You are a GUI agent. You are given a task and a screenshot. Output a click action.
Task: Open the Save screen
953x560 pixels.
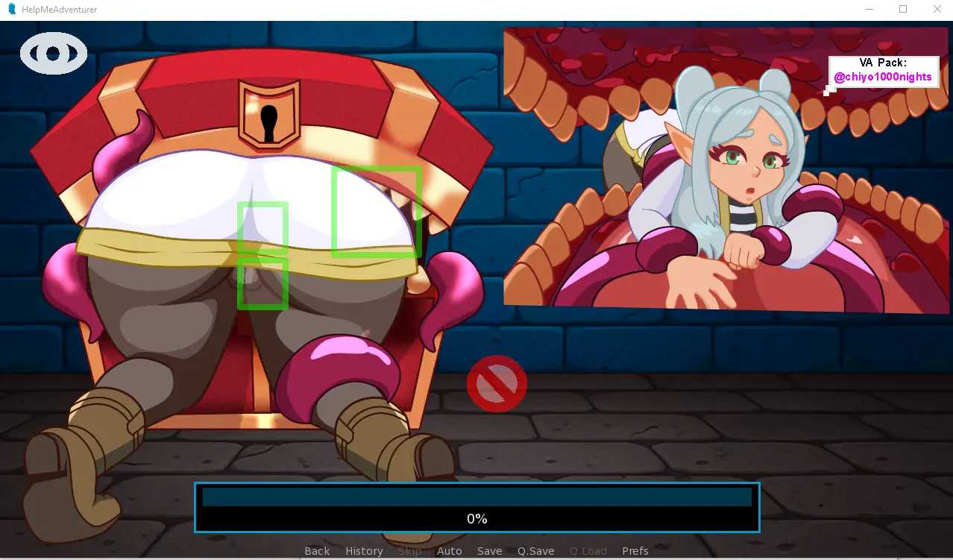[x=489, y=550]
